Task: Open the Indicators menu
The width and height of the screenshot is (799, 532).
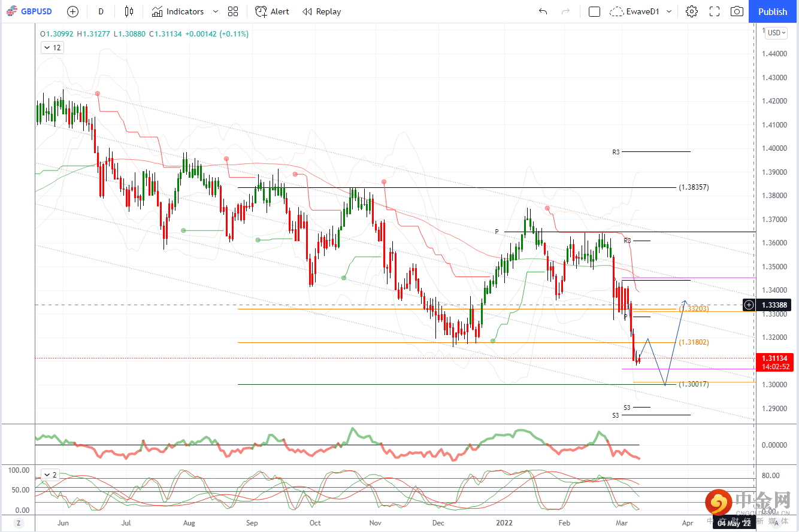Action: click(178, 11)
